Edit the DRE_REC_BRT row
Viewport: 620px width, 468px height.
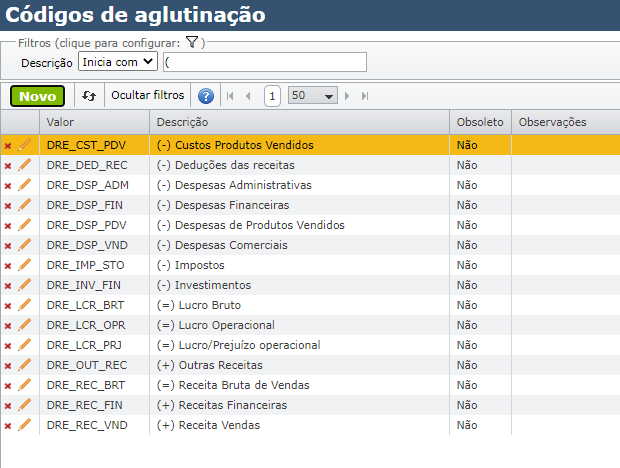tap(25, 385)
